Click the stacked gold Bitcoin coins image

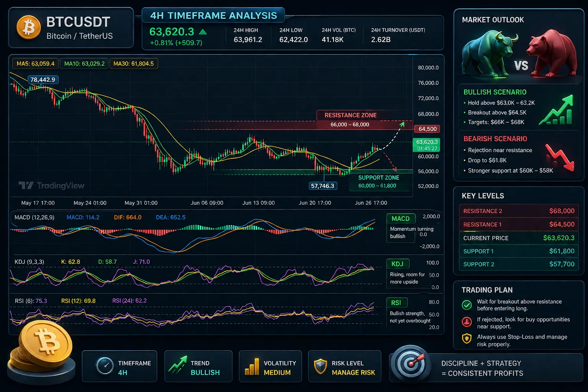(42, 352)
